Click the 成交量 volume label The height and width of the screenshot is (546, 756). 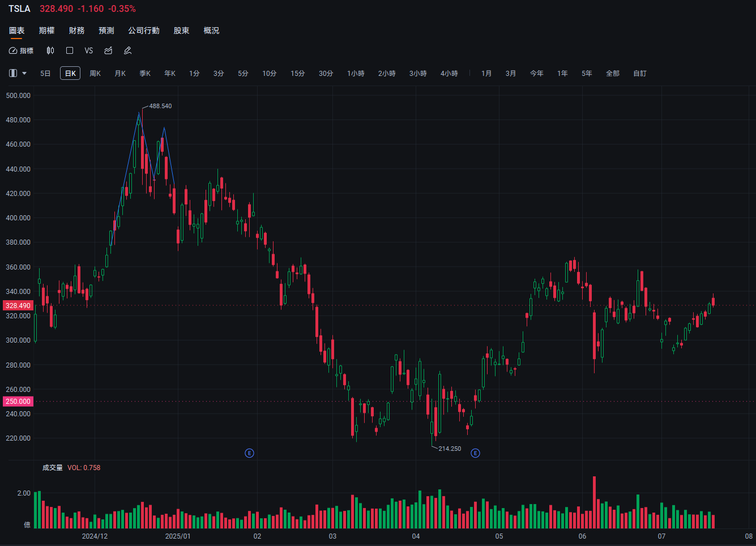tap(52, 467)
